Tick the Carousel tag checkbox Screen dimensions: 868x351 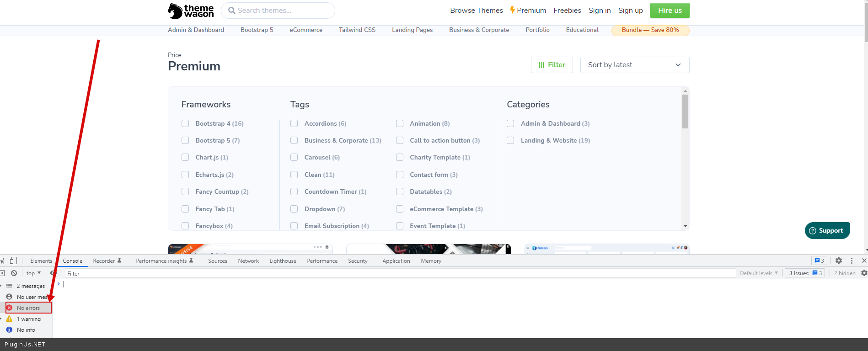point(294,157)
